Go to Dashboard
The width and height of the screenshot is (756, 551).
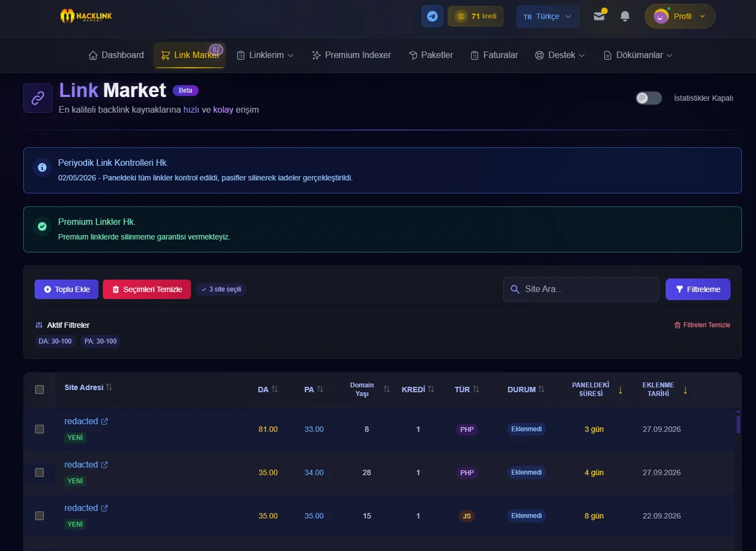117,55
